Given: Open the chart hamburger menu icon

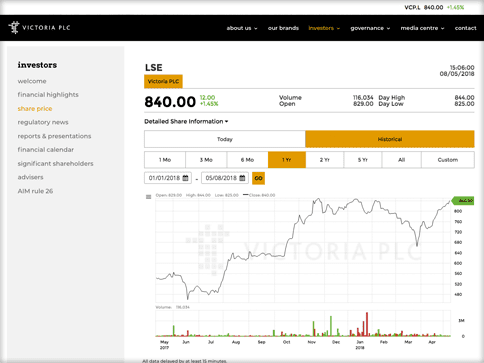Looking at the screenshot, I should coord(149,197).
